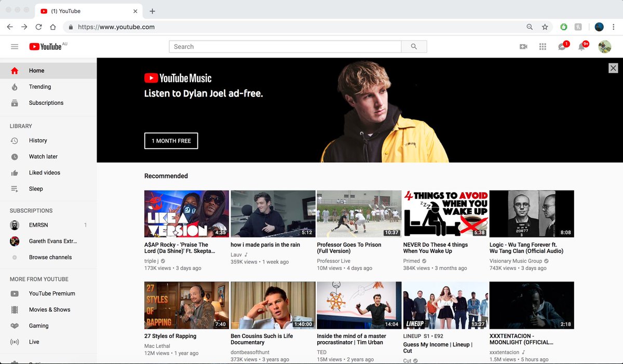
Task: Click the dontbeasofthunt channel name
Action: (250, 353)
